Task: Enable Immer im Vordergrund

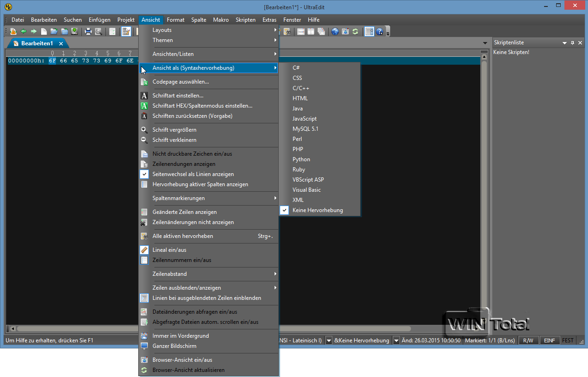Action: click(x=209, y=336)
